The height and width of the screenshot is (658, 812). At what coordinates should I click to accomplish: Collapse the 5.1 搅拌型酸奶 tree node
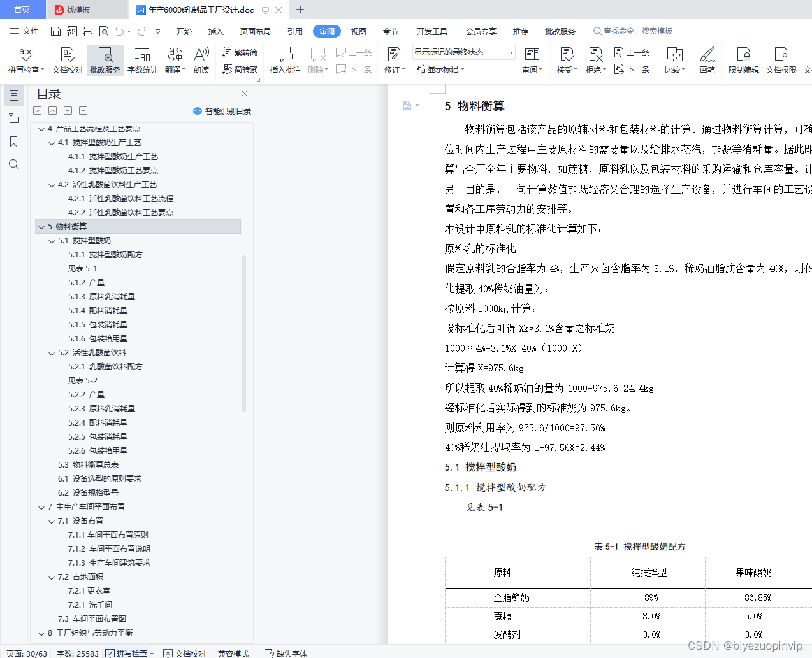(x=52, y=241)
